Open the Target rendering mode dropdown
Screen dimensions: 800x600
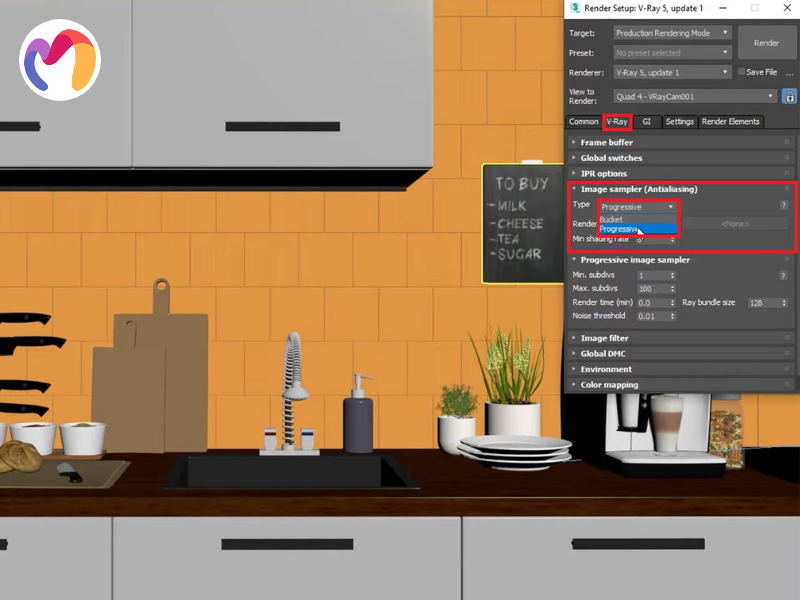pos(672,33)
